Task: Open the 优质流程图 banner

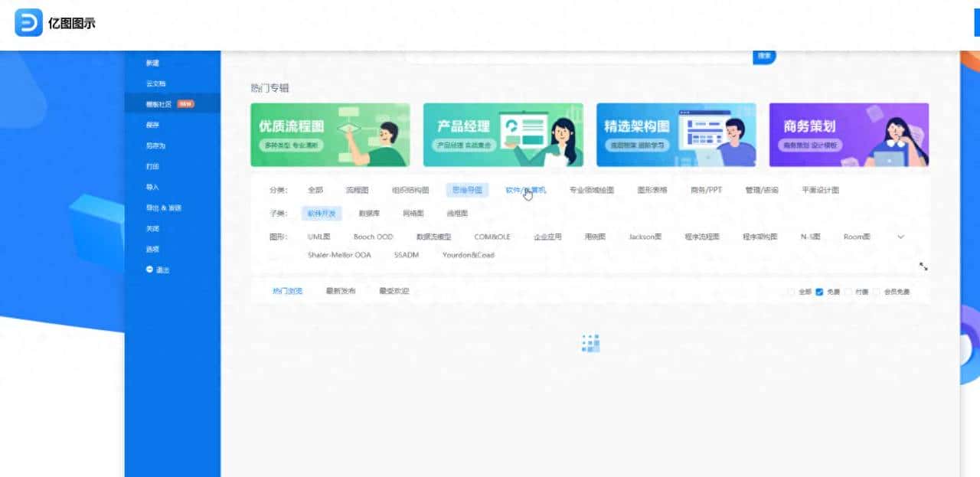Action: point(329,135)
